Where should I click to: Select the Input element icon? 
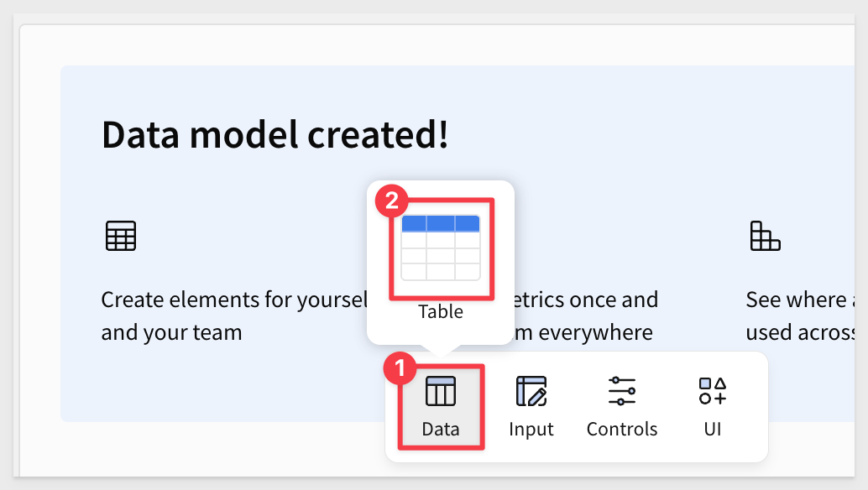[531, 391]
